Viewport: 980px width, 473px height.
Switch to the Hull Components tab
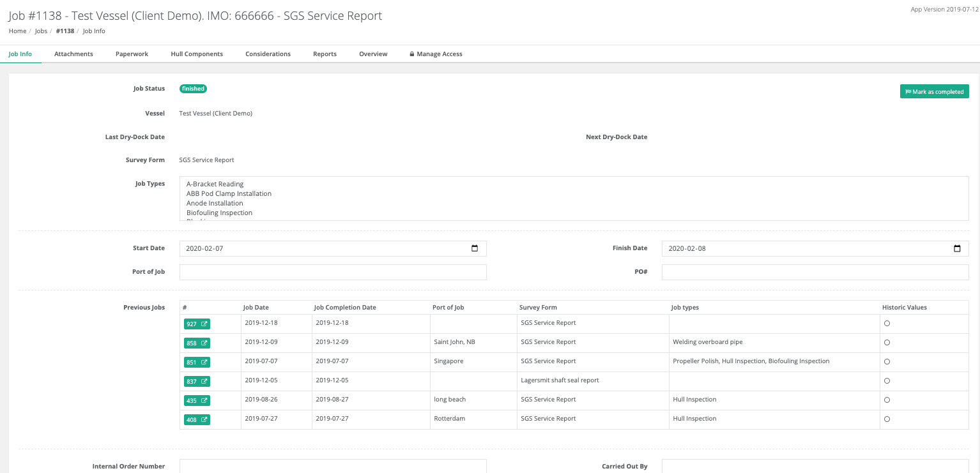[x=197, y=54]
